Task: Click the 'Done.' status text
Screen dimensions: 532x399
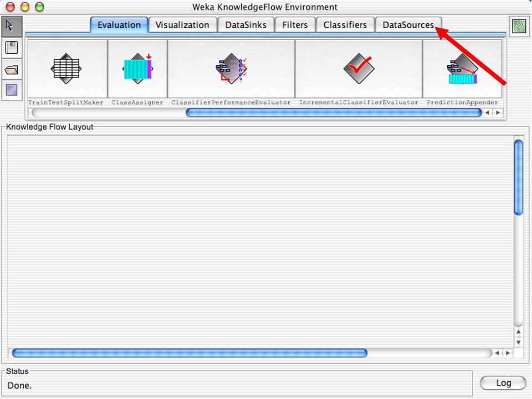Action: tap(20, 386)
